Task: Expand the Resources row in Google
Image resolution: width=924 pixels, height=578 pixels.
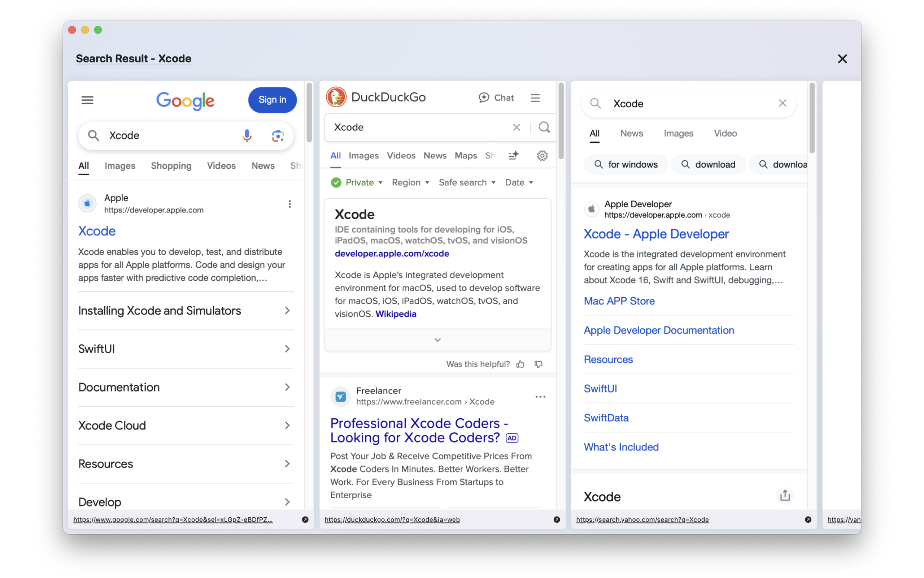Action: pos(186,464)
